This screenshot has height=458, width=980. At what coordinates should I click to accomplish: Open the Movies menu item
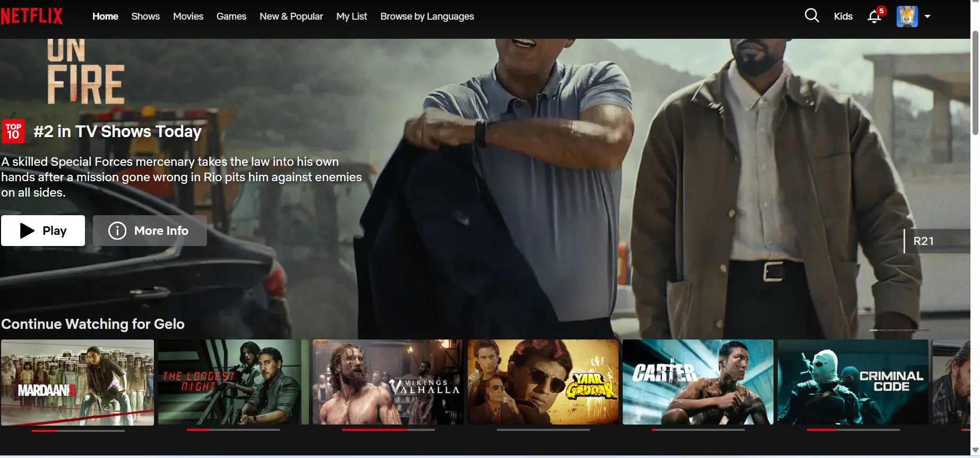point(188,16)
